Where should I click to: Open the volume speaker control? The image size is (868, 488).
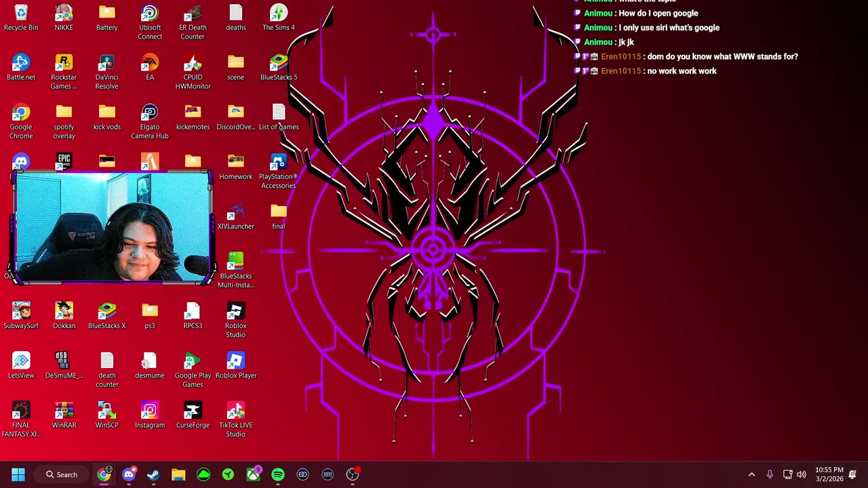pyautogui.click(x=802, y=474)
